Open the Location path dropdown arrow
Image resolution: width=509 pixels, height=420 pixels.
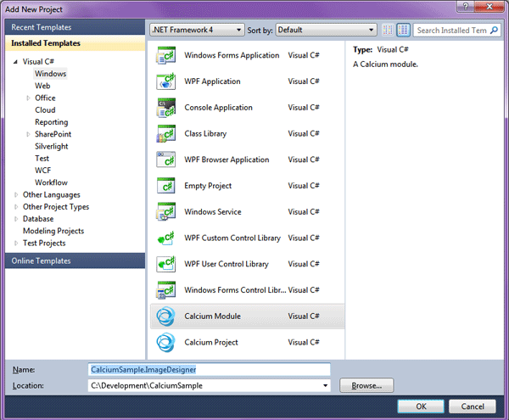point(325,385)
